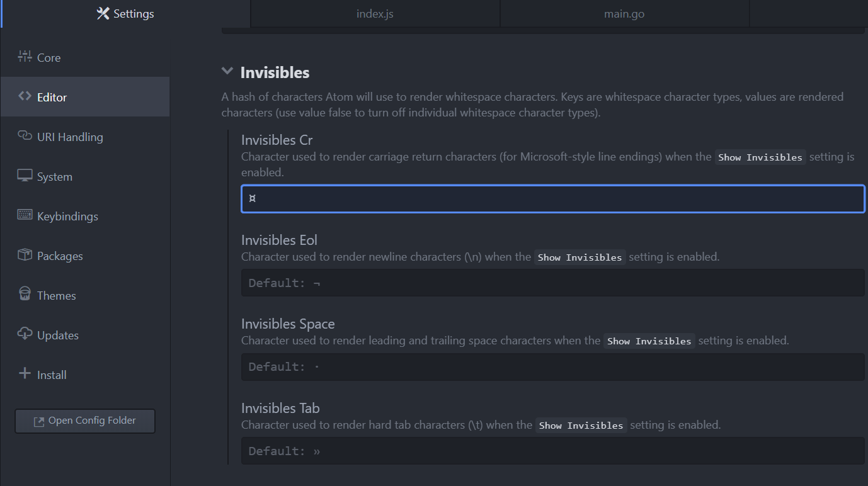Click the Open Config Folder button
Screen dimensions: 868x486
(x=85, y=421)
